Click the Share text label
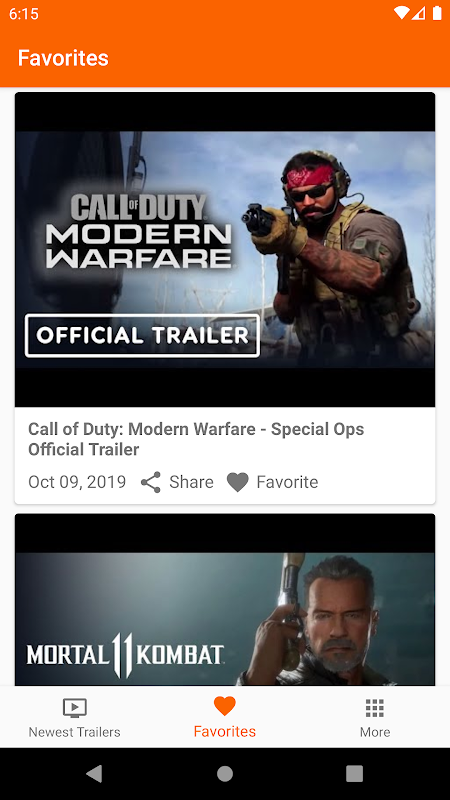Image resolution: width=450 pixels, height=800 pixels. [x=191, y=482]
